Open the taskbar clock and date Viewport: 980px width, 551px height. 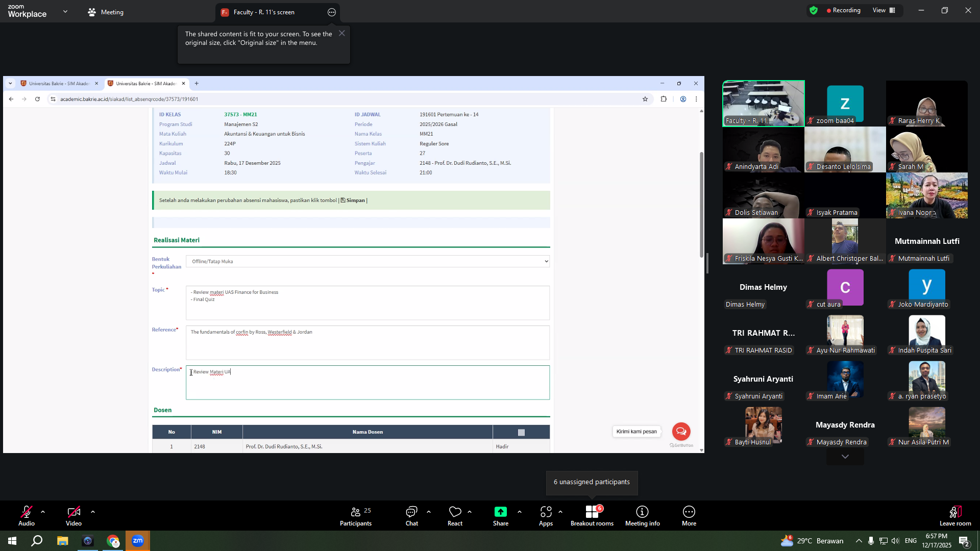pyautogui.click(x=937, y=541)
